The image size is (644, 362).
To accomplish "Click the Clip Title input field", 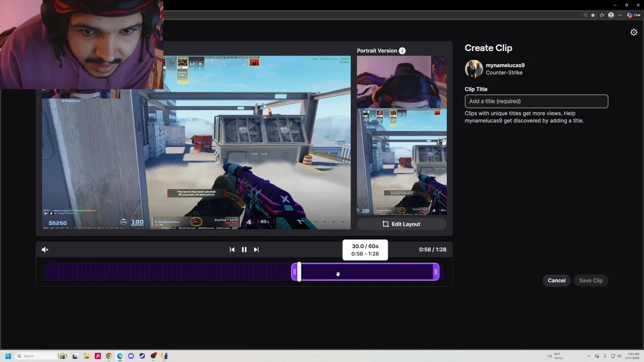I will [536, 101].
